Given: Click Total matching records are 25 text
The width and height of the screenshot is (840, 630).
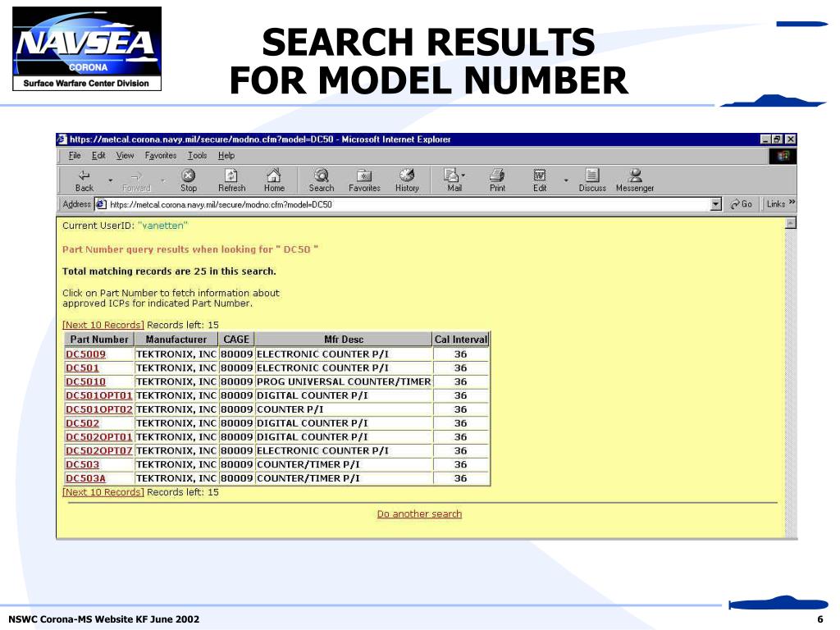Looking at the screenshot, I should [x=169, y=271].
